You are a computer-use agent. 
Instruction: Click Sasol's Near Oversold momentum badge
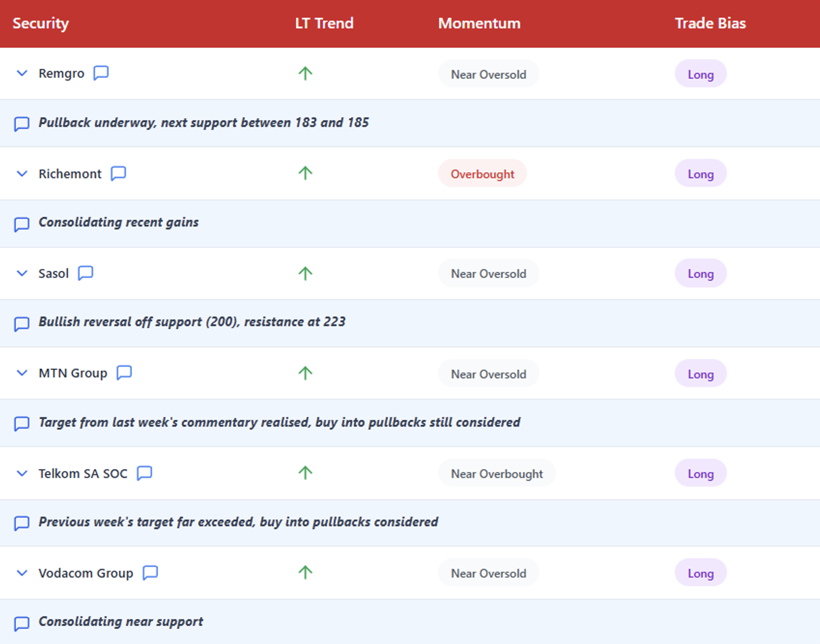tap(488, 274)
